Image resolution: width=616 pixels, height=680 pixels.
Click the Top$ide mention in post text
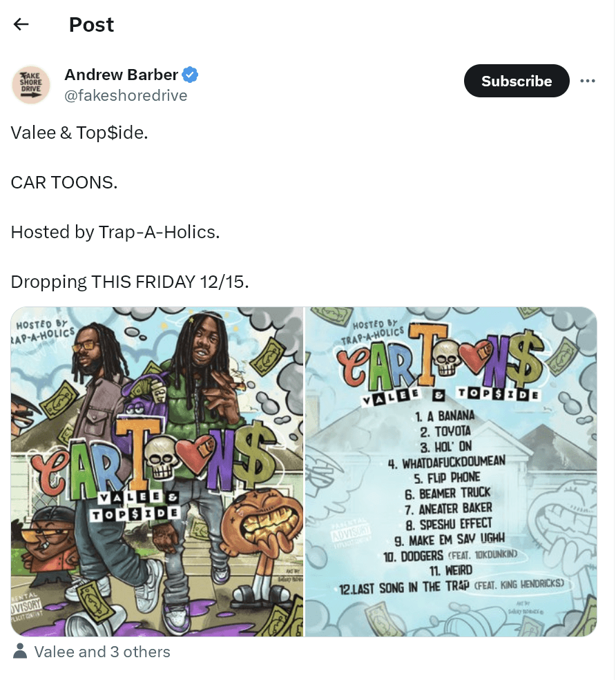112,133
